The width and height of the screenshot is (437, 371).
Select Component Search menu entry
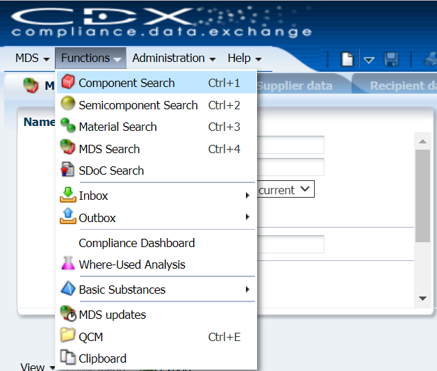(157, 82)
